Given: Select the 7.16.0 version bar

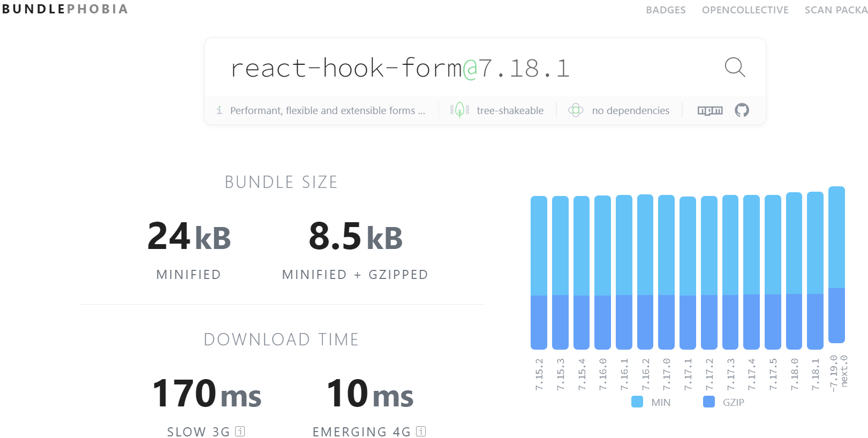Looking at the screenshot, I should click(602, 273).
